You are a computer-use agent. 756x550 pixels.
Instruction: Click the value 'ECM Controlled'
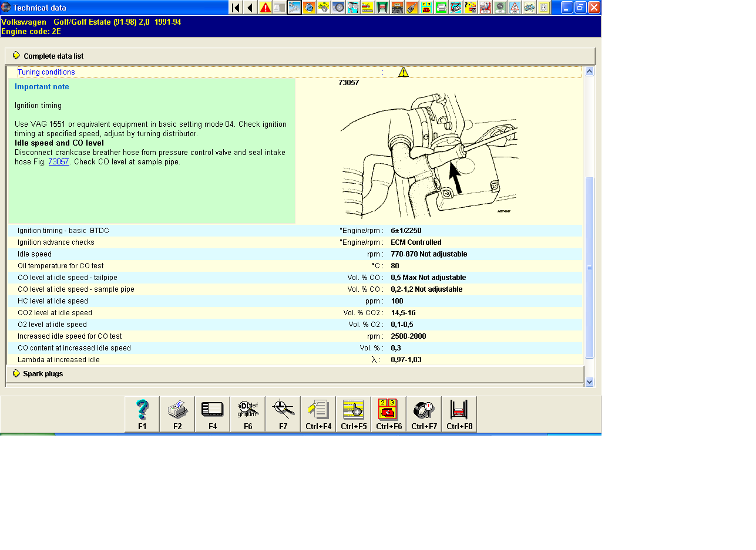(416, 242)
